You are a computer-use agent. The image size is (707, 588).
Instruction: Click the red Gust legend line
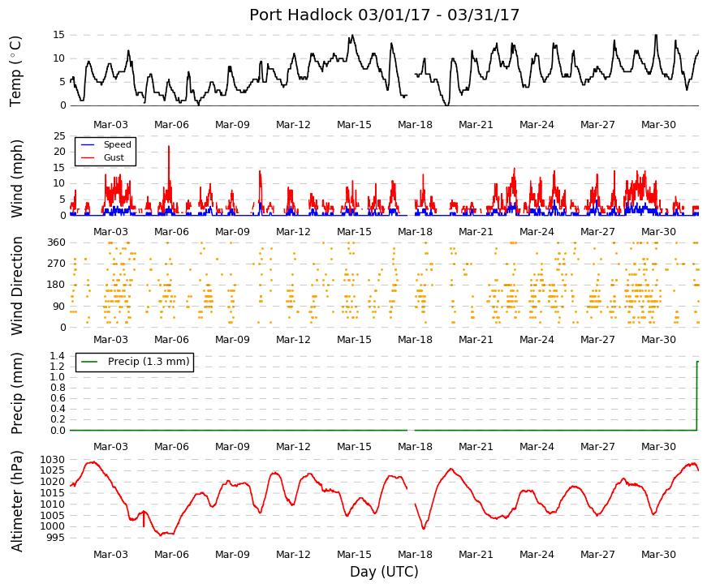[88, 157]
